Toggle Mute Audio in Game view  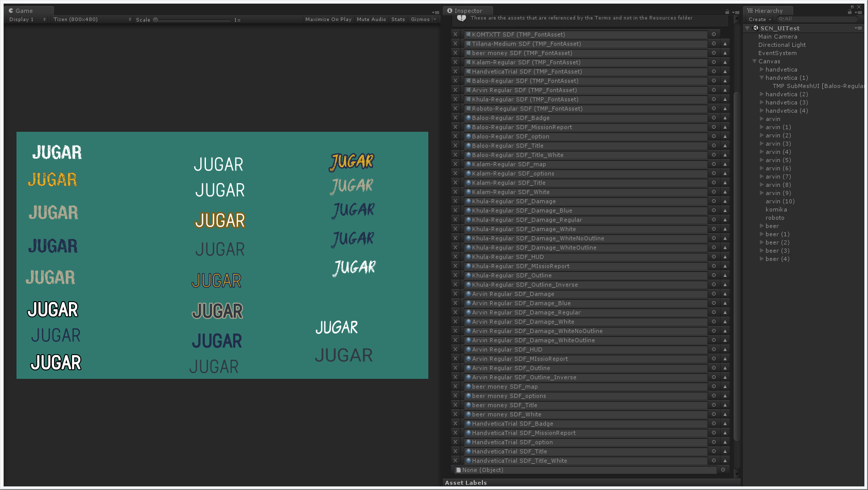[371, 20]
